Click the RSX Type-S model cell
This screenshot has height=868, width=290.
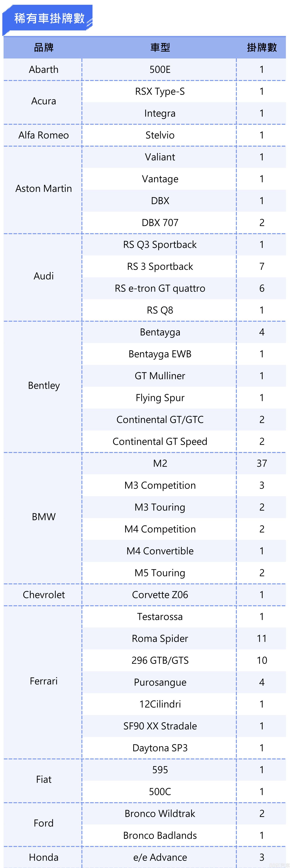160,91
